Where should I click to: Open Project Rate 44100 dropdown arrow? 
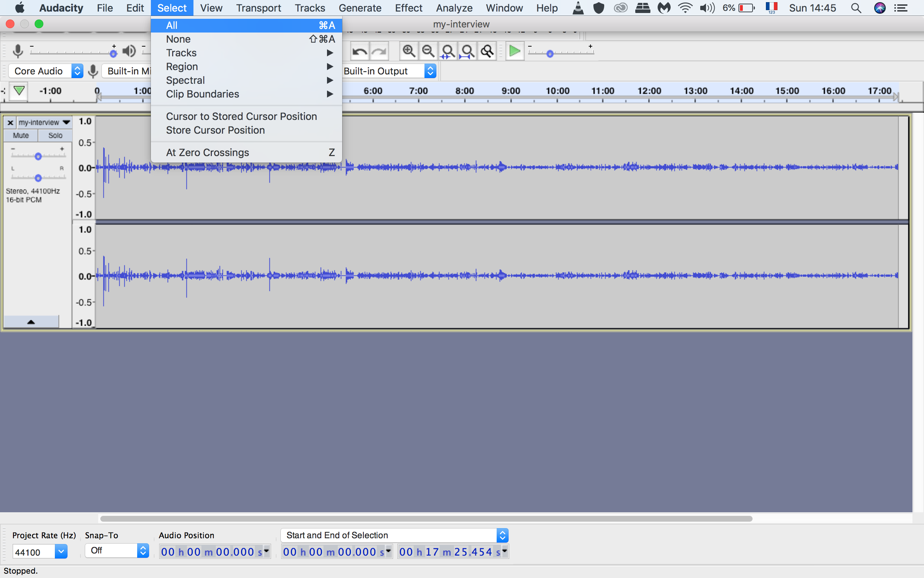tap(61, 551)
